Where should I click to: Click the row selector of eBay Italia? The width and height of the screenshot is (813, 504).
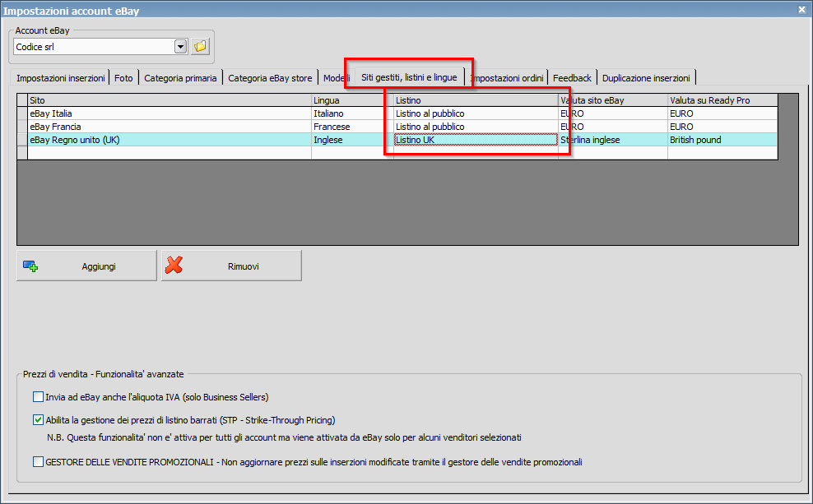click(x=22, y=113)
